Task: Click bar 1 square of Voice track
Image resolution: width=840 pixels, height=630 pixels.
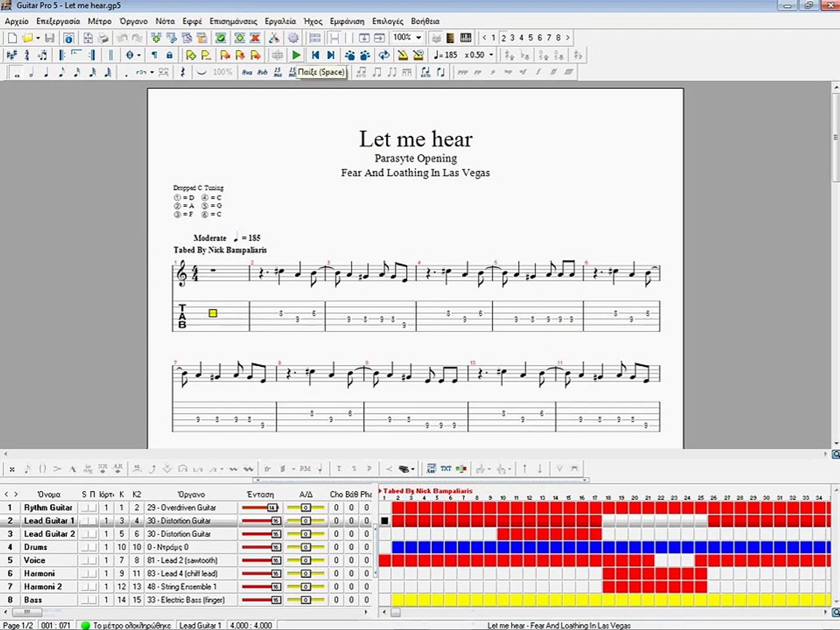Action: 385,560
